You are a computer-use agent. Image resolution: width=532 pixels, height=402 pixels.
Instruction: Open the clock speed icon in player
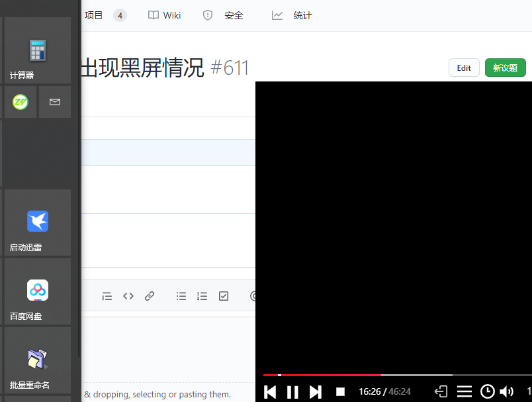[x=487, y=391]
